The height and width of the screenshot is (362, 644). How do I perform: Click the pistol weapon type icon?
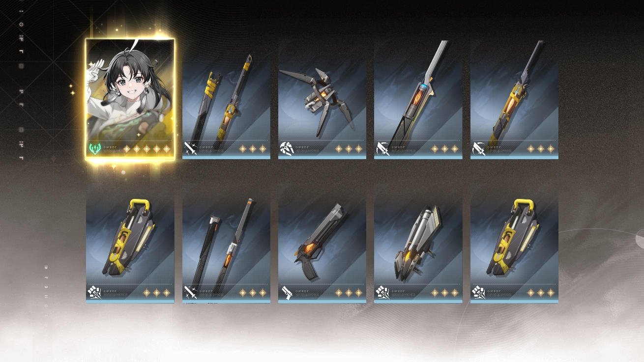[287, 293]
